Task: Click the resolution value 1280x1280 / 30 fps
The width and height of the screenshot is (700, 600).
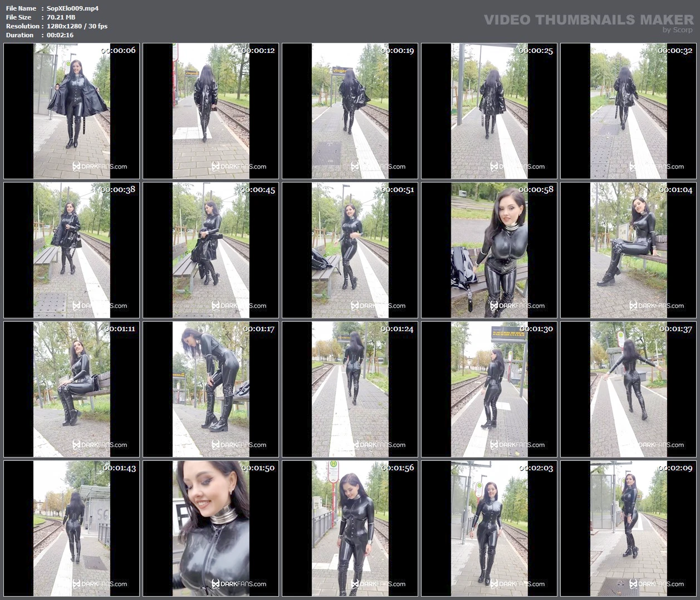Action: tap(77, 26)
